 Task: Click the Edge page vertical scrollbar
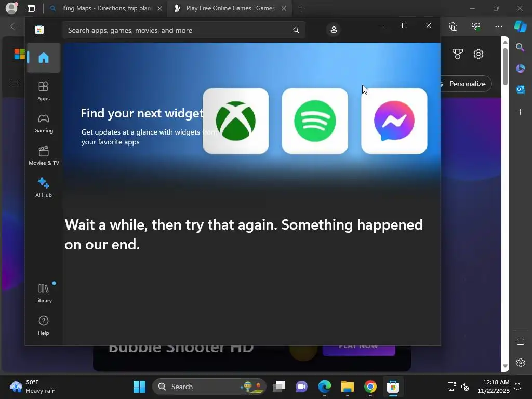click(505, 67)
